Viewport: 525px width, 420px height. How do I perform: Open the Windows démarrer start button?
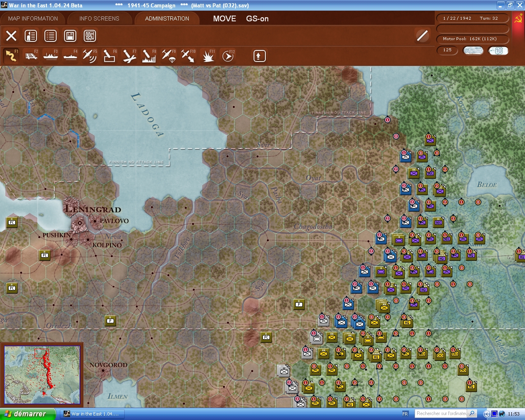coord(28,414)
